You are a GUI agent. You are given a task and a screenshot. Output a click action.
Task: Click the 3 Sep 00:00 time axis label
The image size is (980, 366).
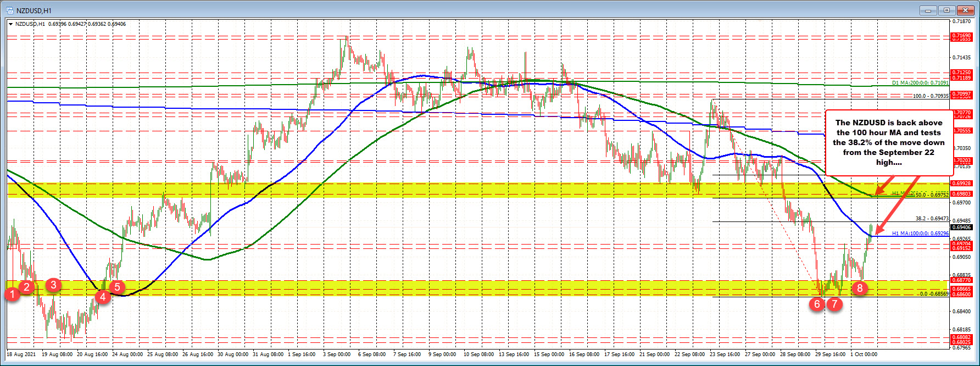(336, 354)
